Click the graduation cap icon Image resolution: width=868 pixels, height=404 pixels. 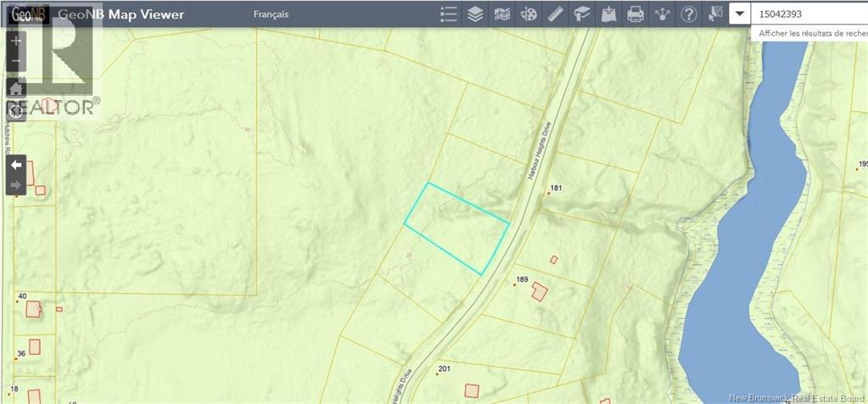pos(582,14)
